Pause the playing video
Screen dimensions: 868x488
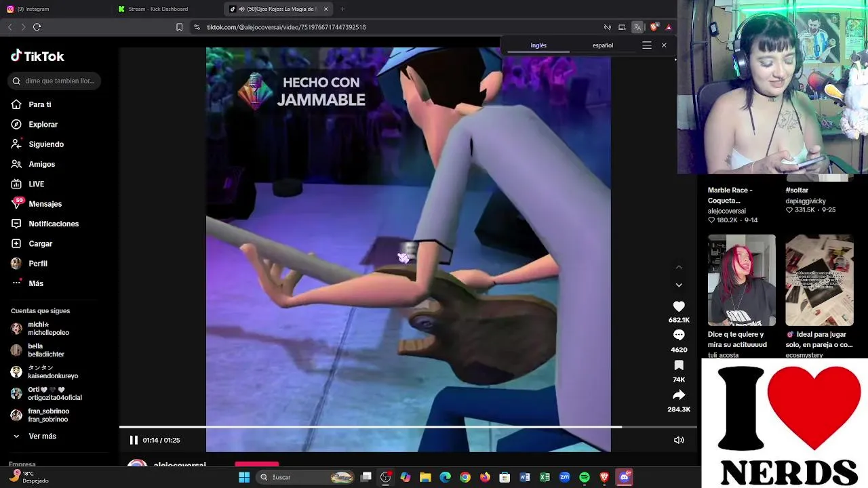coord(134,440)
